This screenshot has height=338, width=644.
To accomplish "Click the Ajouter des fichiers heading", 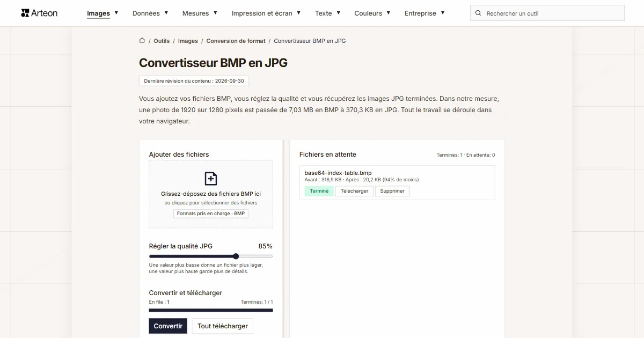I will pos(179,154).
